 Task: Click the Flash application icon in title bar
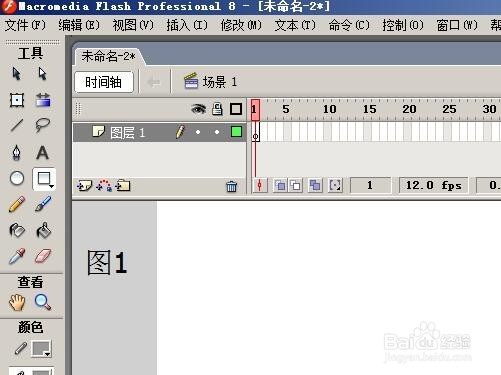pyautogui.click(x=8, y=7)
